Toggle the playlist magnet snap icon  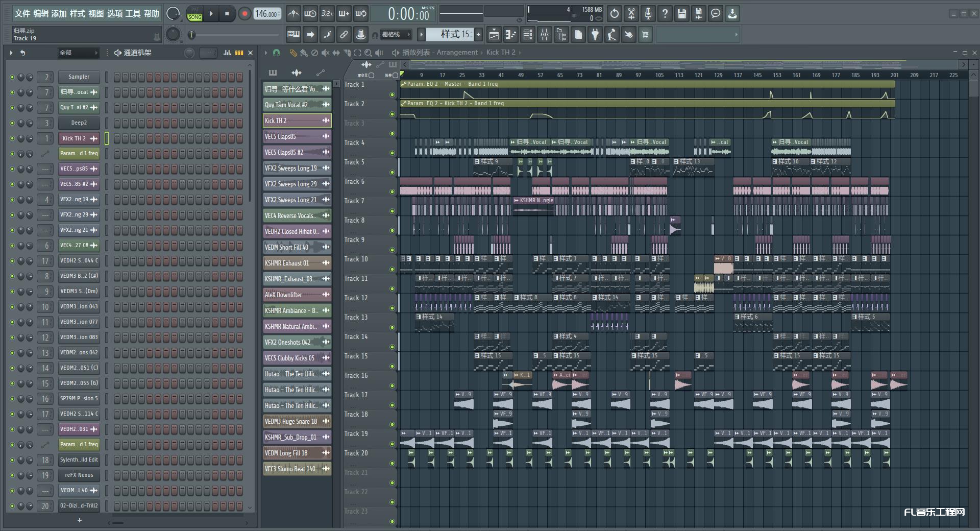click(x=276, y=53)
